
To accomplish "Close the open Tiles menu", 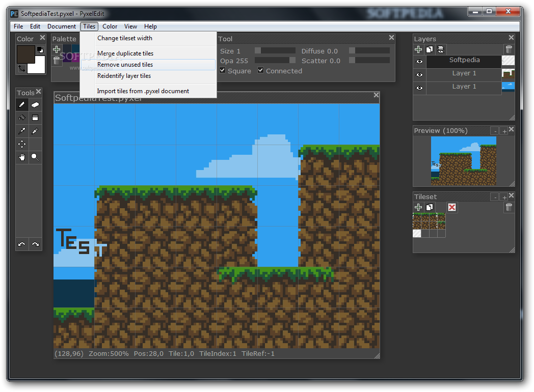I will tap(89, 26).
